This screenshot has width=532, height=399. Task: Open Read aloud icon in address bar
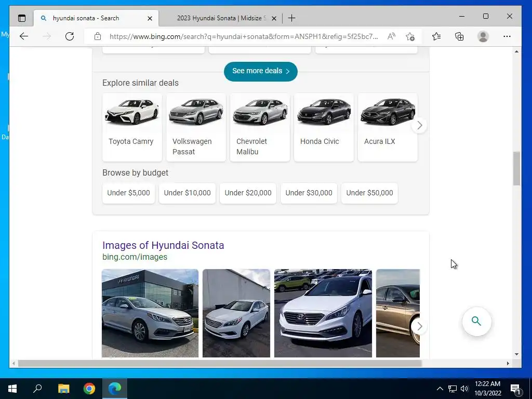pyautogui.click(x=391, y=36)
